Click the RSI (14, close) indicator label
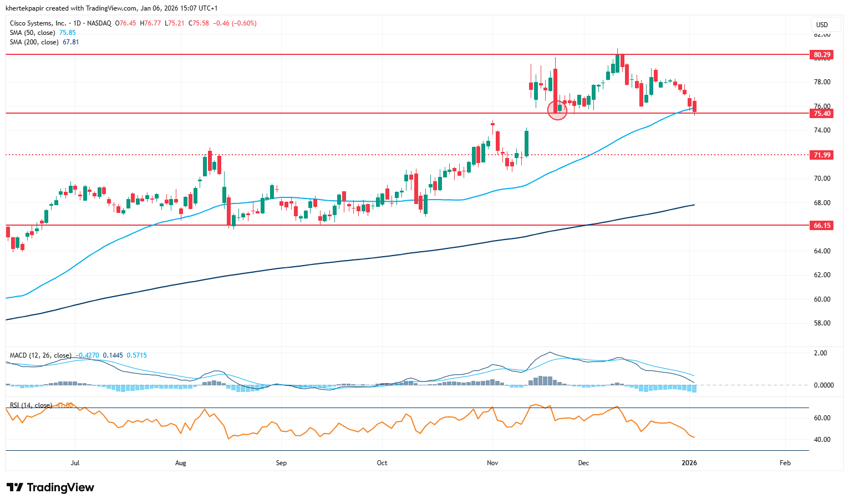 pos(31,405)
